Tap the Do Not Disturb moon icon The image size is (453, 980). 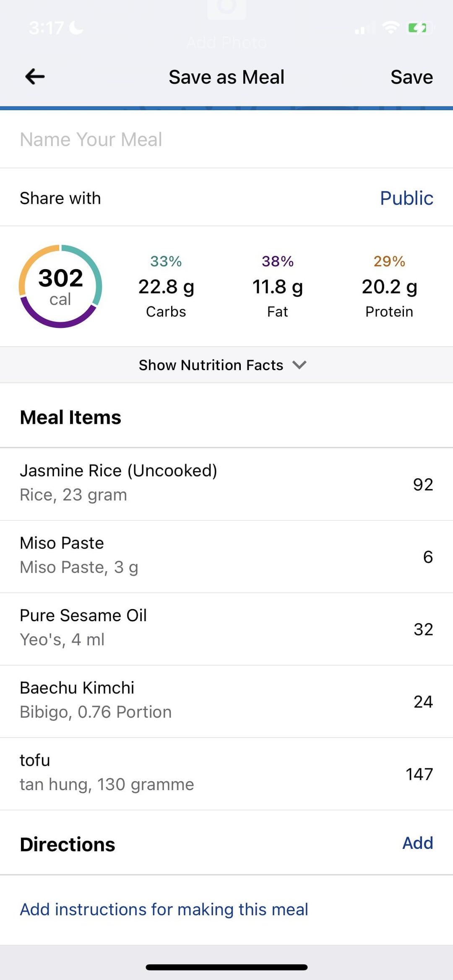tap(76, 28)
